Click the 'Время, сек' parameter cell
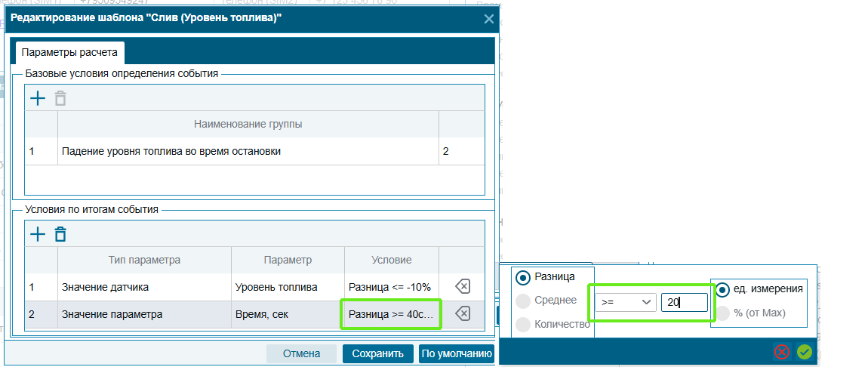This screenshot has height=367, width=868. click(288, 314)
